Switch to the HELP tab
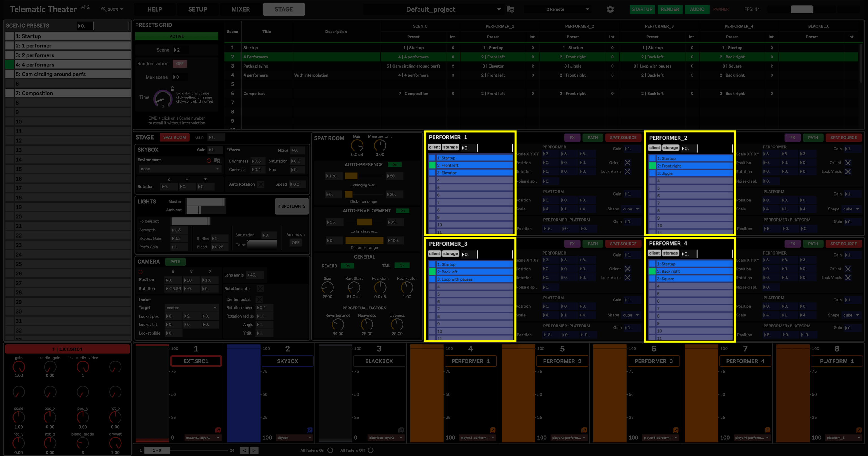The height and width of the screenshot is (456, 868). click(155, 9)
